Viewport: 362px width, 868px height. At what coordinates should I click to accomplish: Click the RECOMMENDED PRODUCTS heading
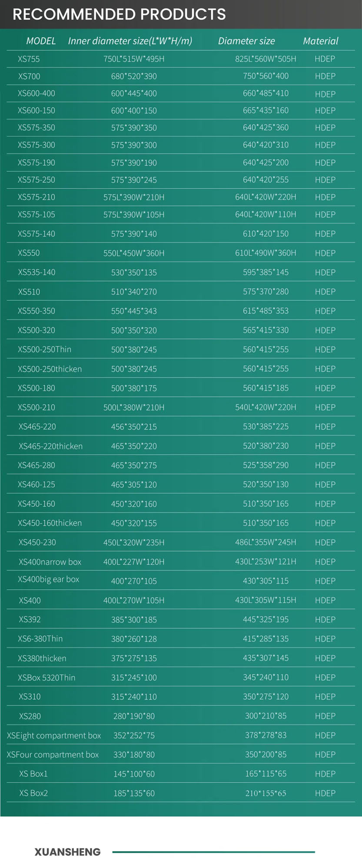[x=119, y=14]
